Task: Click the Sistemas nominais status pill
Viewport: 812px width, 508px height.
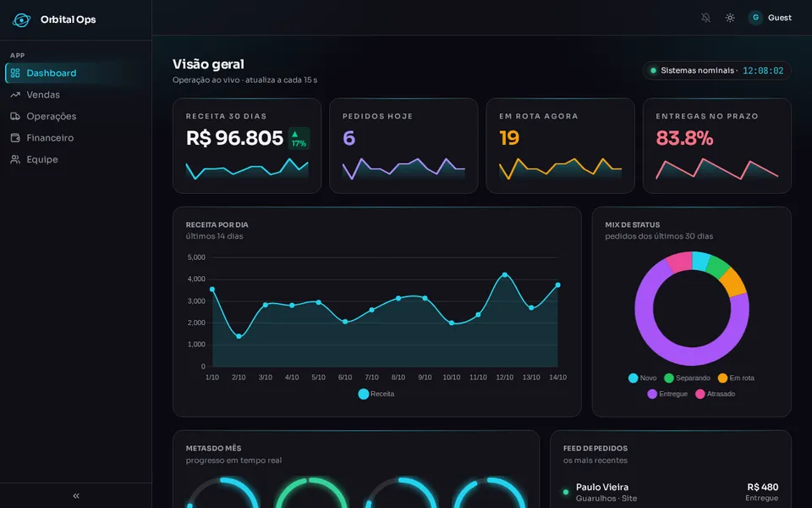Action: coord(716,70)
